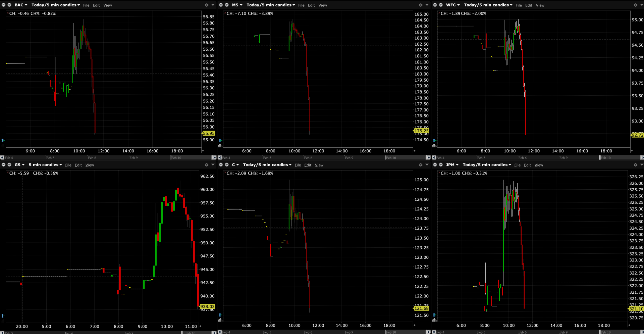Click the plus icon next to MS symbol

[227, 5]
